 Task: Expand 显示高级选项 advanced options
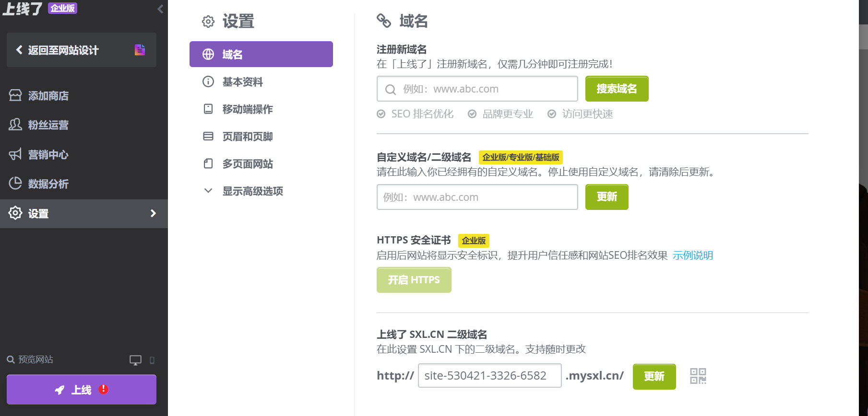click(x=252, y=191)
